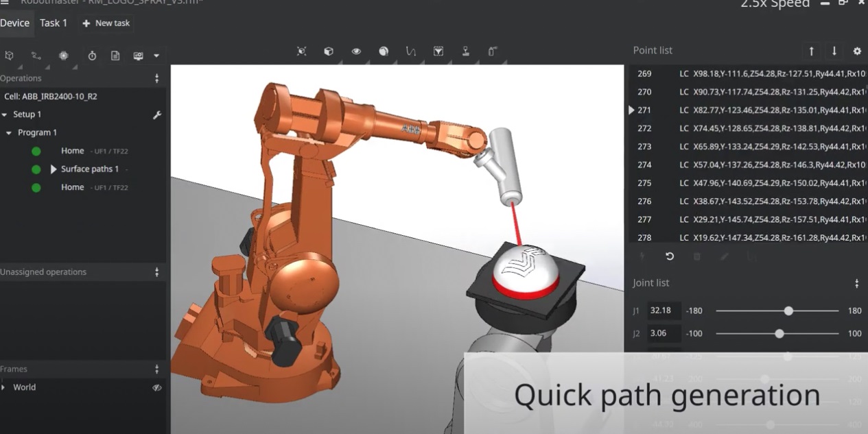Click the spray tool icon in viewport toolbar
The image size is (868, 434).
point(493,51)
